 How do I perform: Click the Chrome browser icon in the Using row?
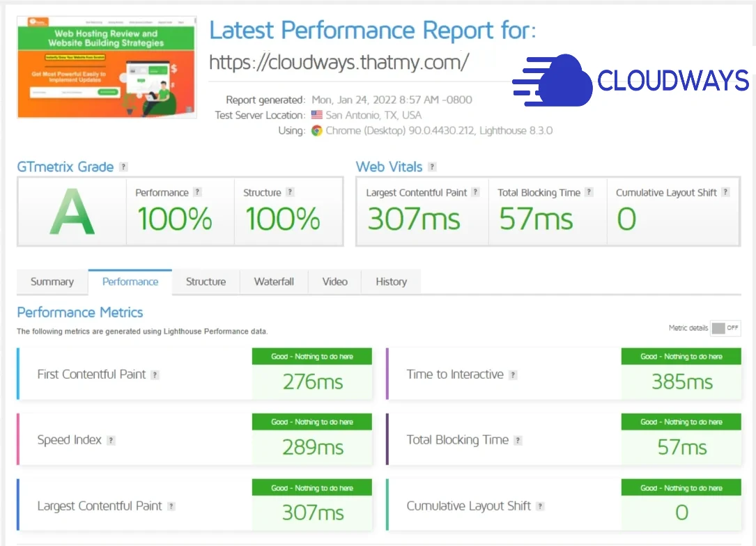click(316, 131)
